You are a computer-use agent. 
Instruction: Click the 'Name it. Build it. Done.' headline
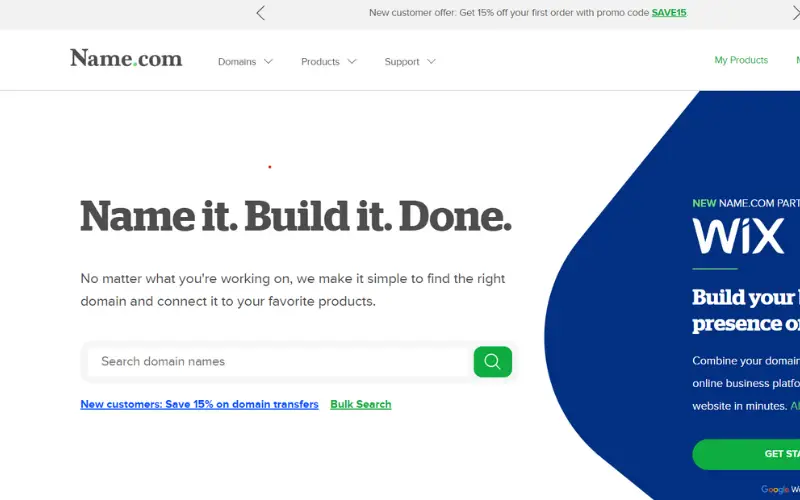coord(296,216)
